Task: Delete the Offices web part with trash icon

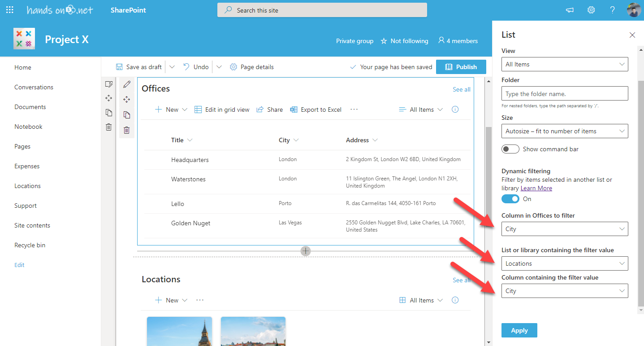Action: click(127, 130)
